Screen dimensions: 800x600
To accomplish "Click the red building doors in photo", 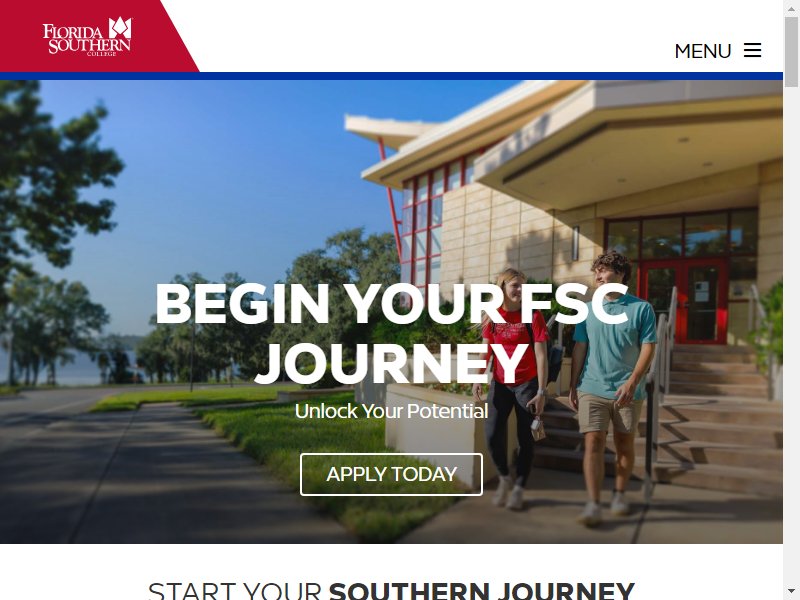I will (x=684, y=301).
